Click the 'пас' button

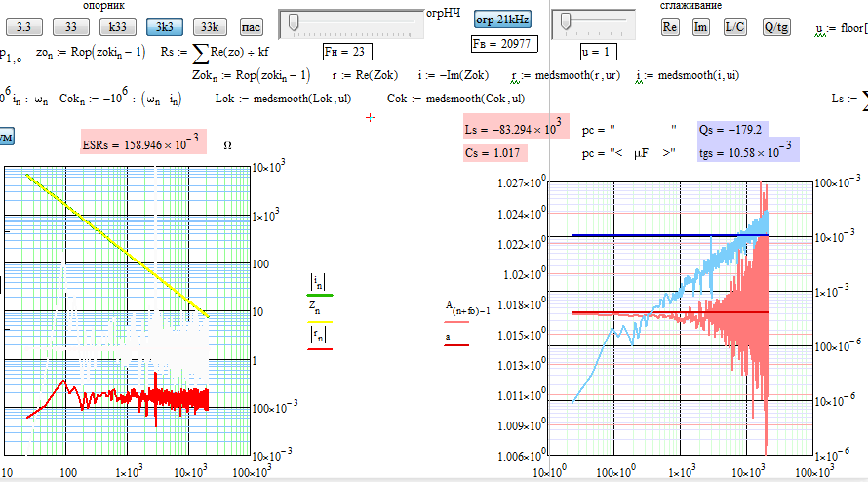click(252, 27)
